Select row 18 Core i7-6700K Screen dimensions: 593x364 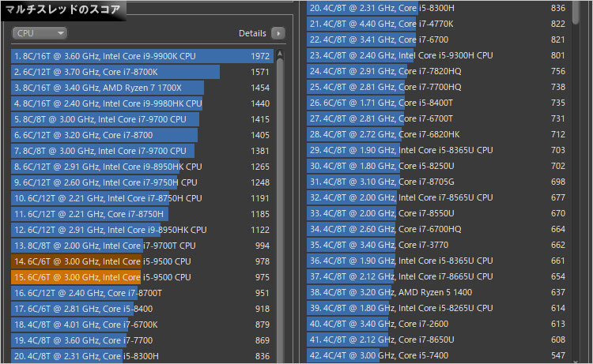(142, 325)
